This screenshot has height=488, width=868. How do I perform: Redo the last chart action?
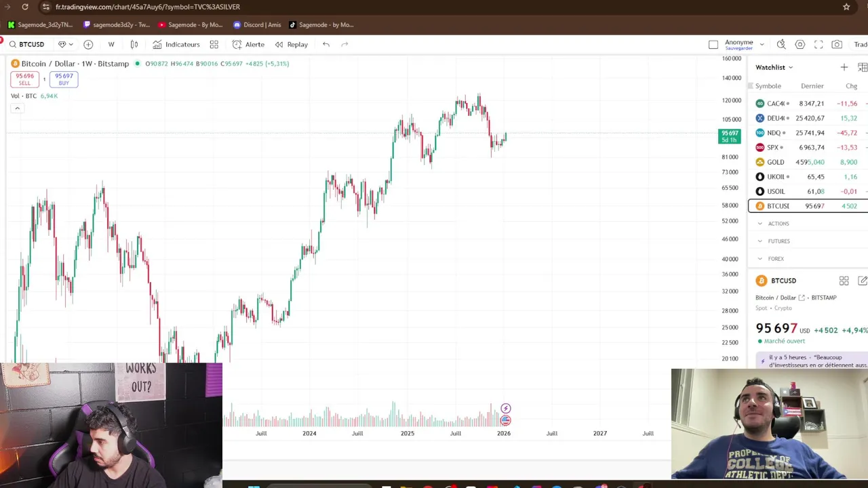[344, 44]
